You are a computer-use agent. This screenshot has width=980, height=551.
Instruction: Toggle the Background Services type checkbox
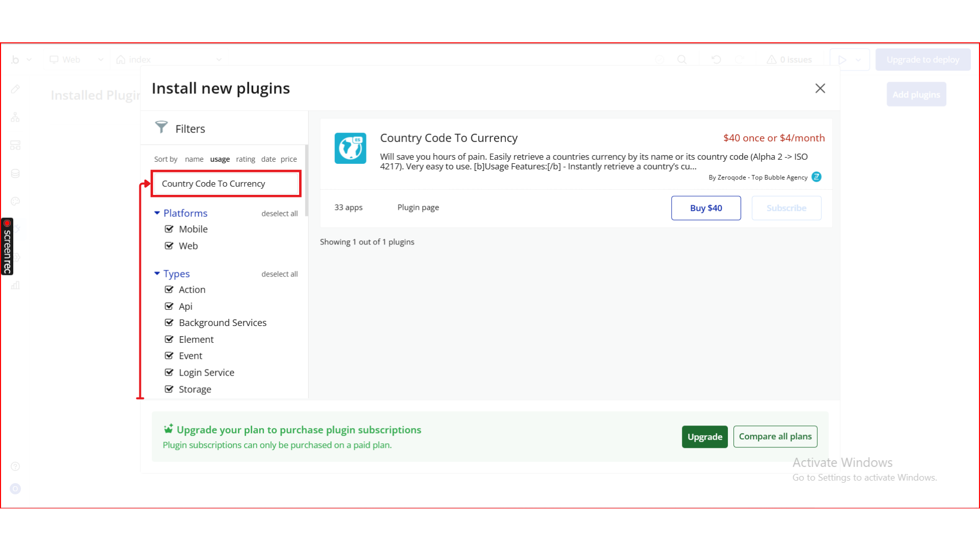pyautogui.click(x=169, y=323)
